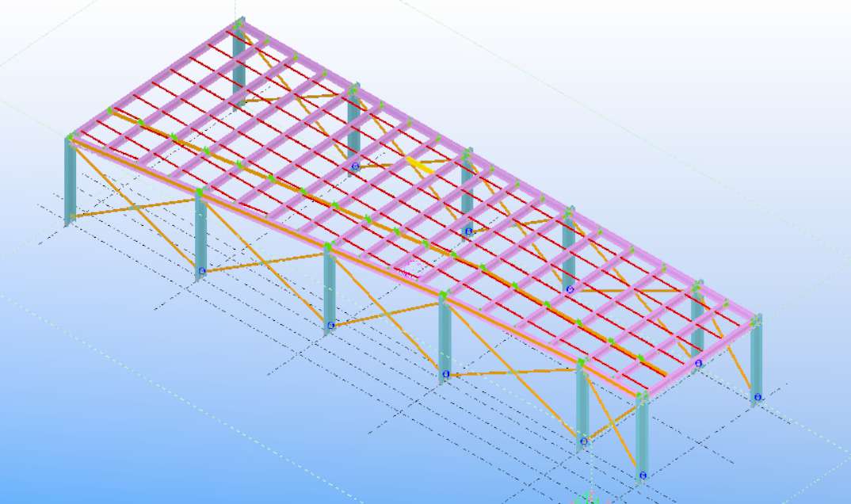Pick support symbol at third front column base
The image size is (851, 504).
click(330, 325)
